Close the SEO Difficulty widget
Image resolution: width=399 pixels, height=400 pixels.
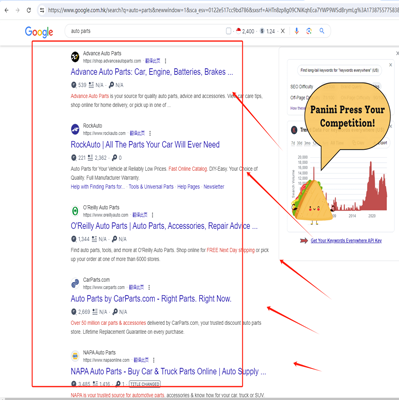pos(390,65)
